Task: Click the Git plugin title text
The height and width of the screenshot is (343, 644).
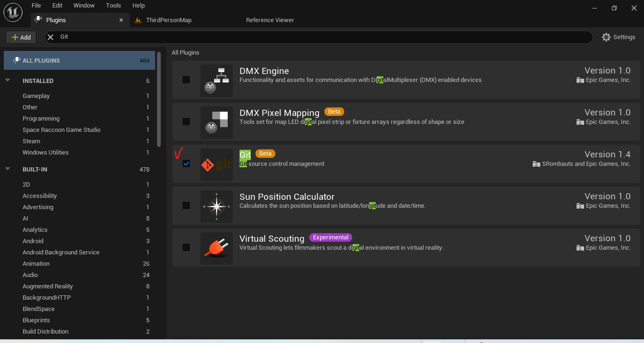Action: (x=245, y=155)
